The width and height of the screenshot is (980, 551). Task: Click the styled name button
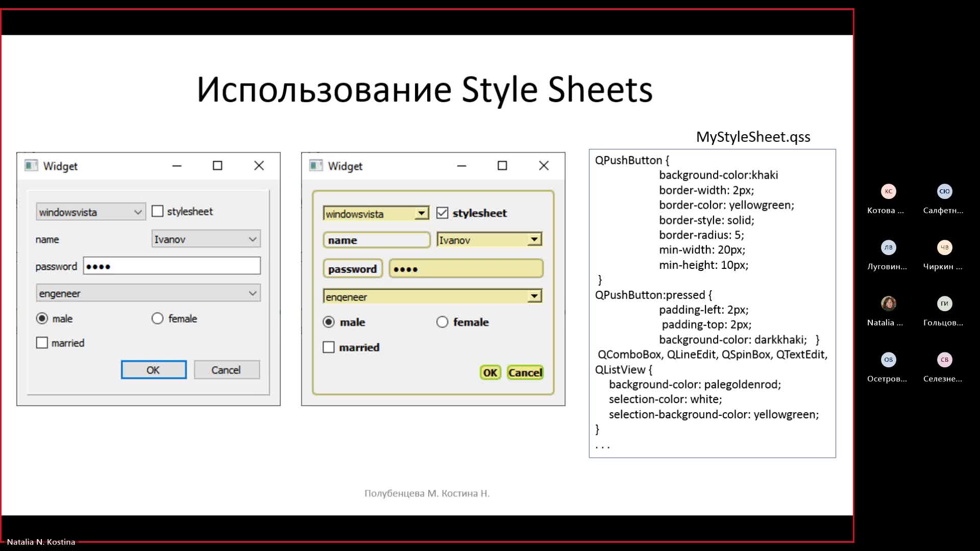(x=377, y=240)
